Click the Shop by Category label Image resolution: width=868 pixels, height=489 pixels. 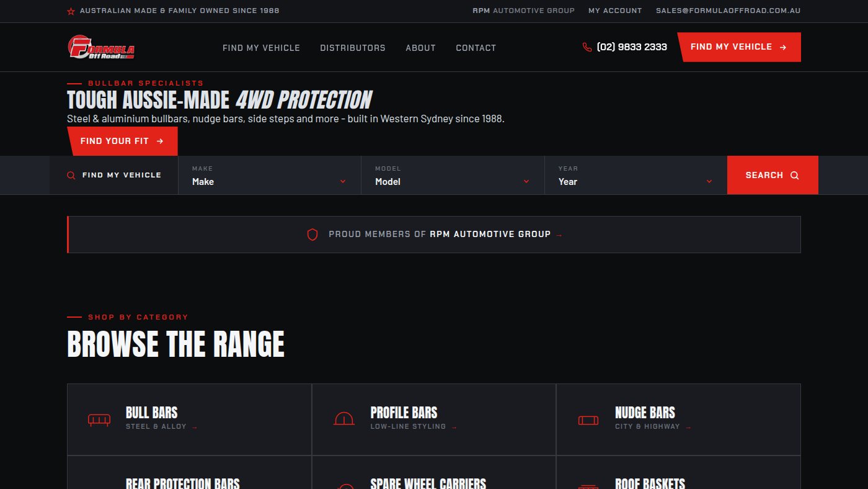click(138, 317)
